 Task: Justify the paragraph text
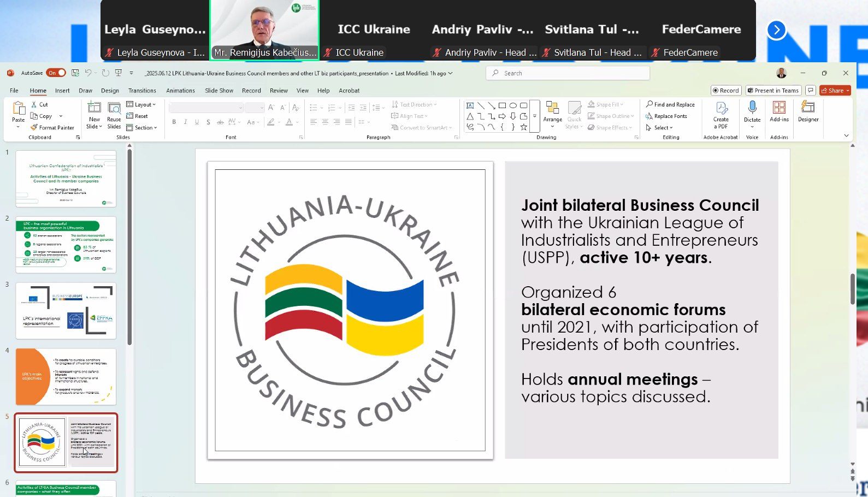point(348,122)
